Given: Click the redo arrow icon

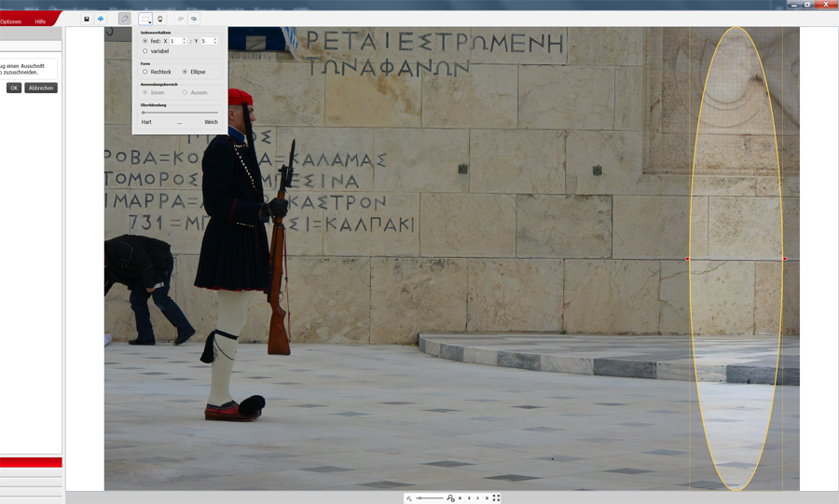Looking at the screenshot, I should tap(194, 19).
